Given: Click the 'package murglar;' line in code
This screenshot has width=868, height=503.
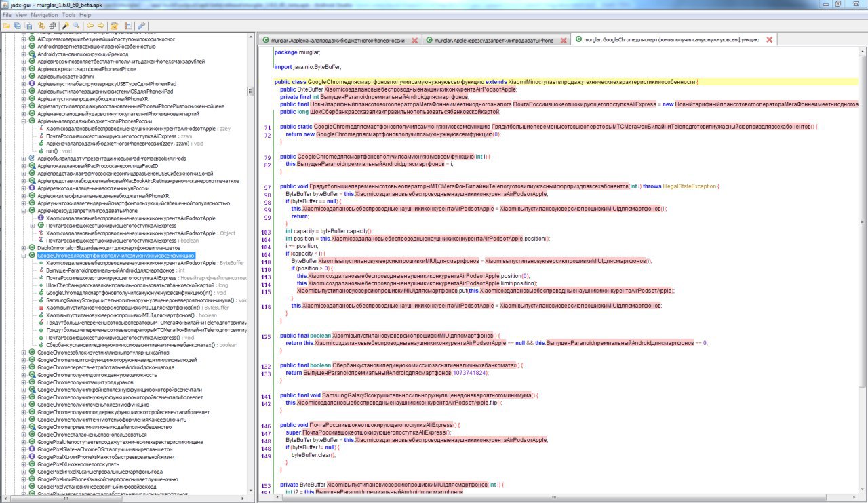Looking at the screenshot, I should click(298, 52).
